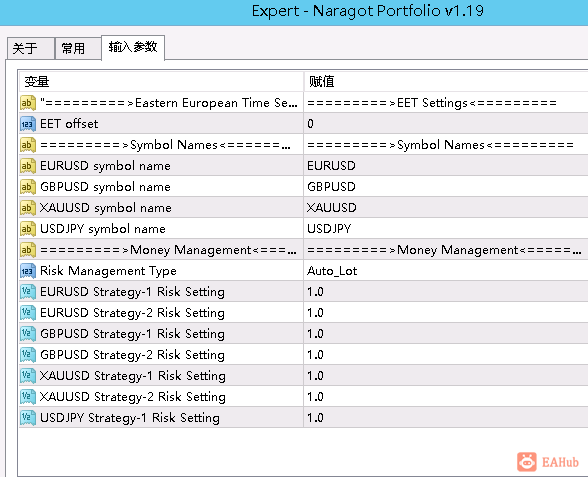Select the EET offset variable name
Image resolution: width=588 pixels, height=477 pixels.
pyautogui.click(x=69, y=124)
